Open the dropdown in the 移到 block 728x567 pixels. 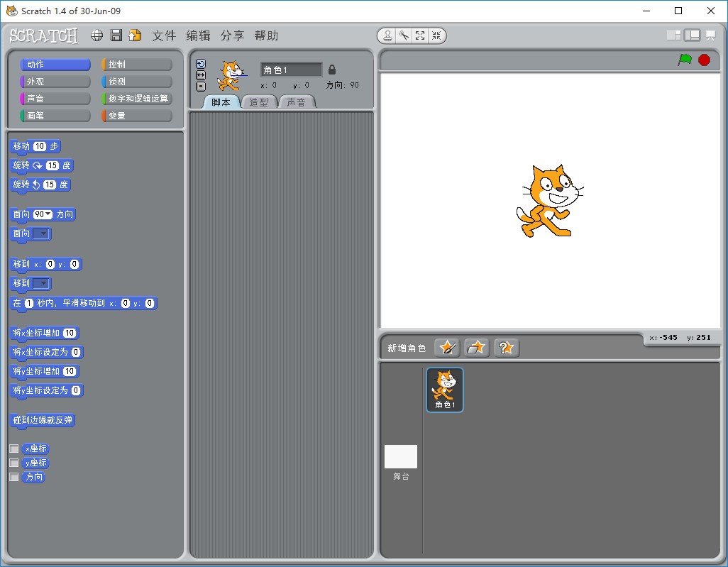tap(43, 283)
